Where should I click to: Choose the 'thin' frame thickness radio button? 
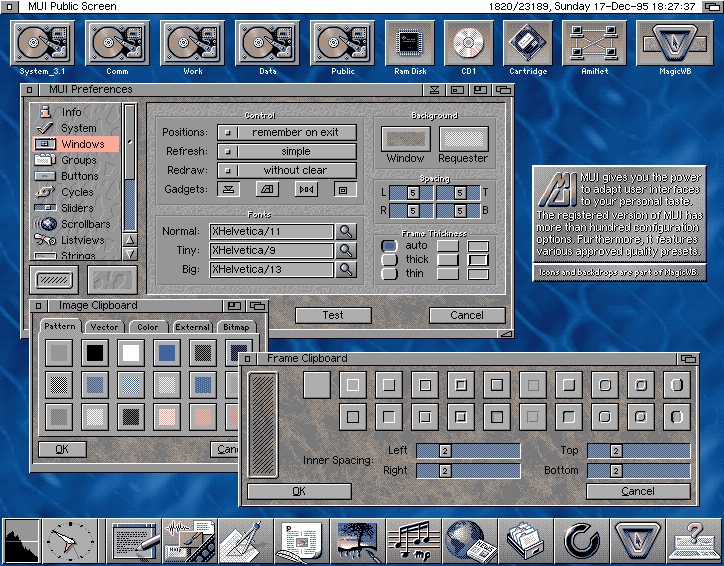[389, 274]
